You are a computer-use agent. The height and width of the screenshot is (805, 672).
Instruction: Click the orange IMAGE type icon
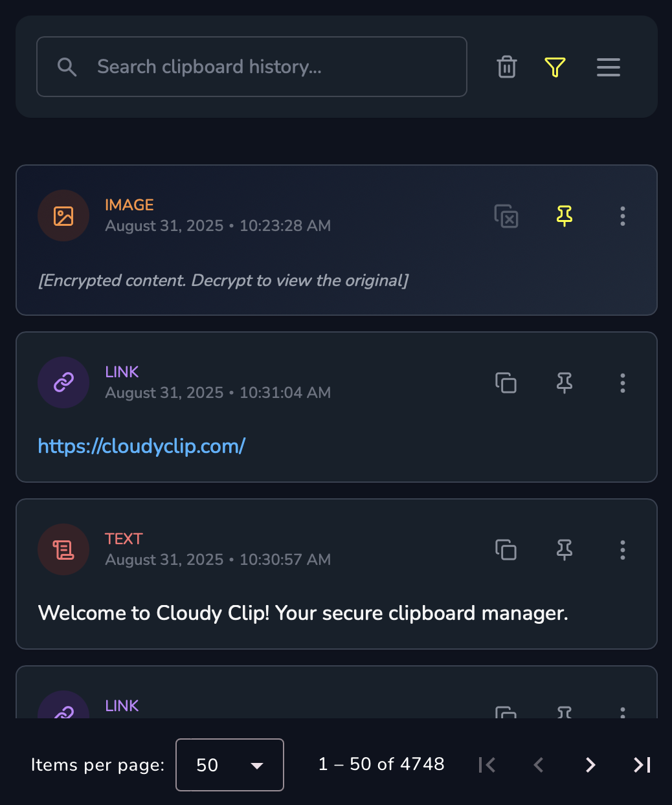[63, 215]
